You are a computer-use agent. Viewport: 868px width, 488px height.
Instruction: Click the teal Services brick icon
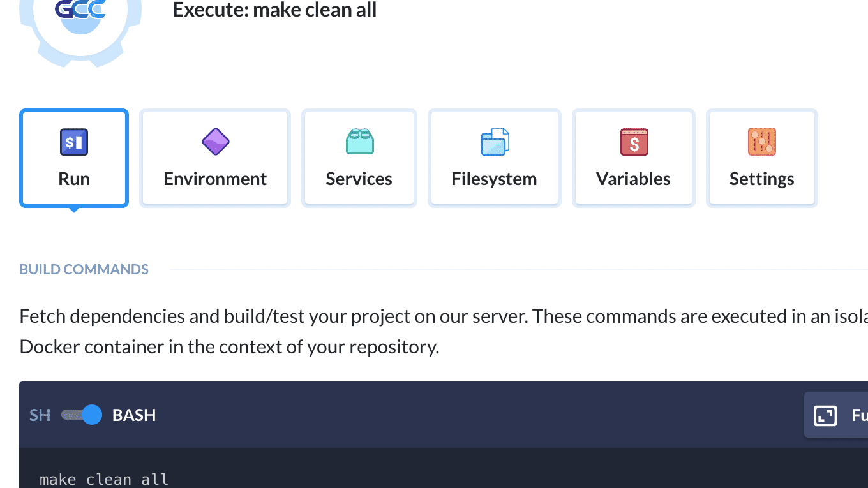(x=359, y=142)
